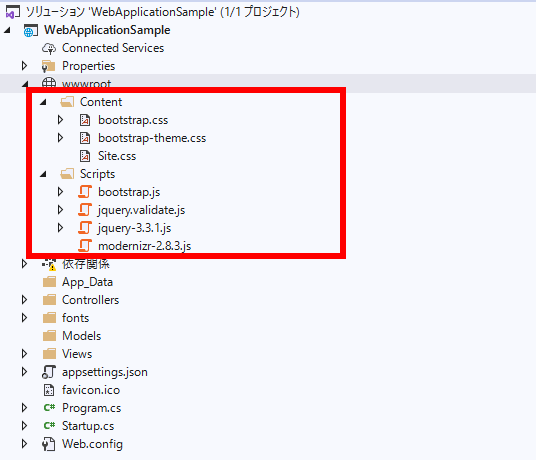This screenshot has width=536, height=460.
Task: Select the modernizr-2.8.3.js file name
Action: pos(145,246)
